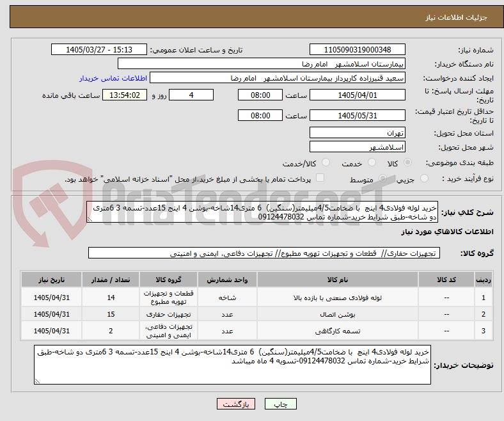Click group cell قطعات و تجهیزات تهویه مطبوع

click(x=168, y=298)
